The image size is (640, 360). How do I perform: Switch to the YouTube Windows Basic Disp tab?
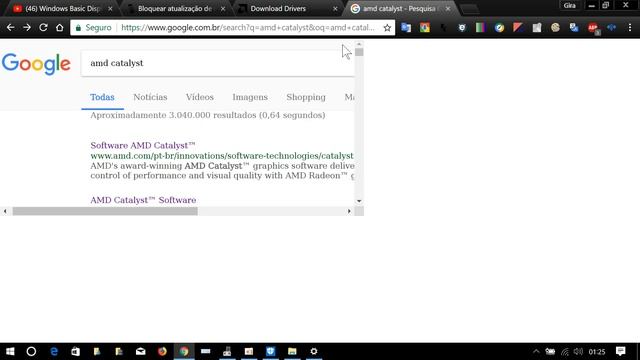point(61,9)
